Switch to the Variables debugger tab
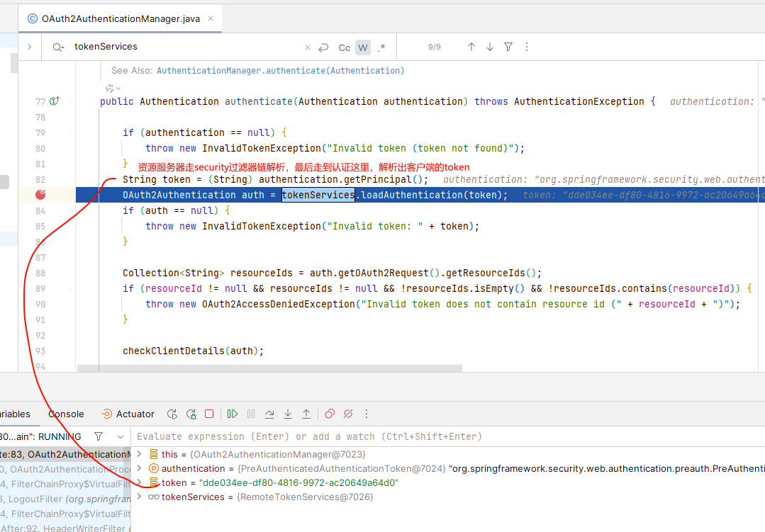This screenshot has width=765, height=532. (x=15, y=414)
